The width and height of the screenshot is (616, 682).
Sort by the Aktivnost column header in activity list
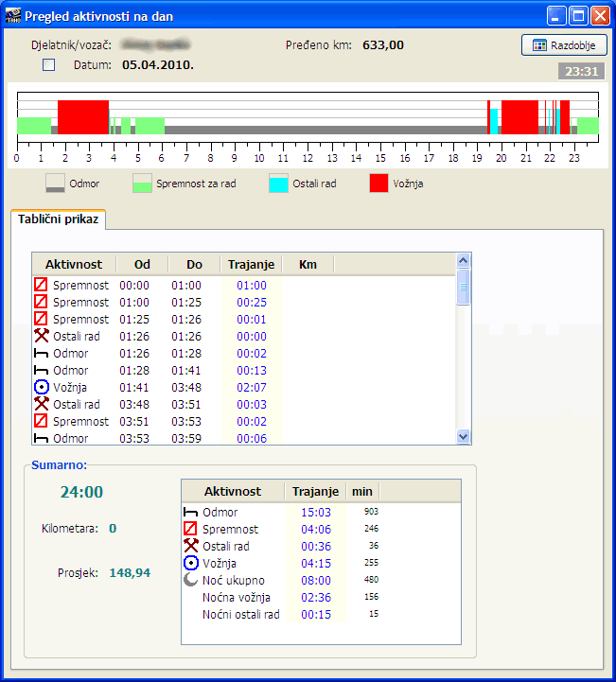point(74,264)
